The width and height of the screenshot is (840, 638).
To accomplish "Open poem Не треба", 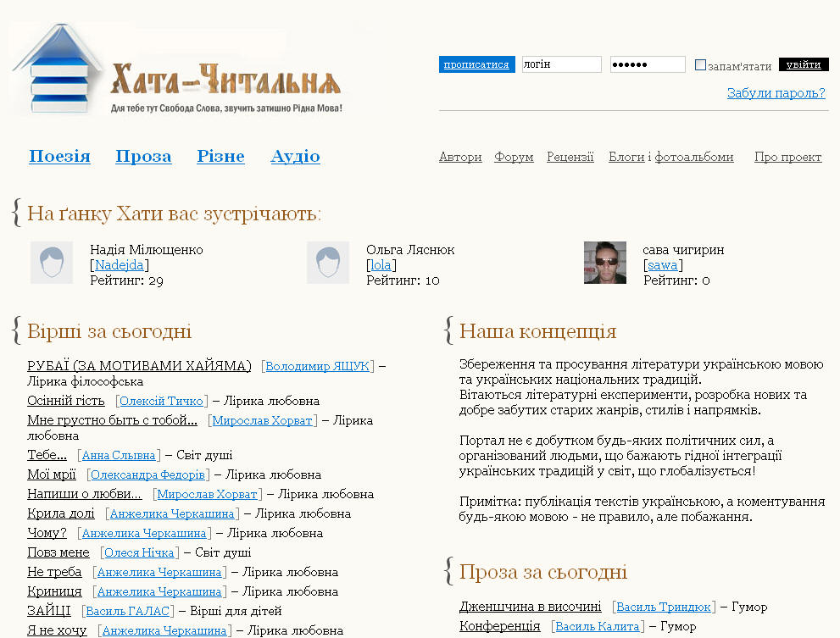I will click(54, 572).
